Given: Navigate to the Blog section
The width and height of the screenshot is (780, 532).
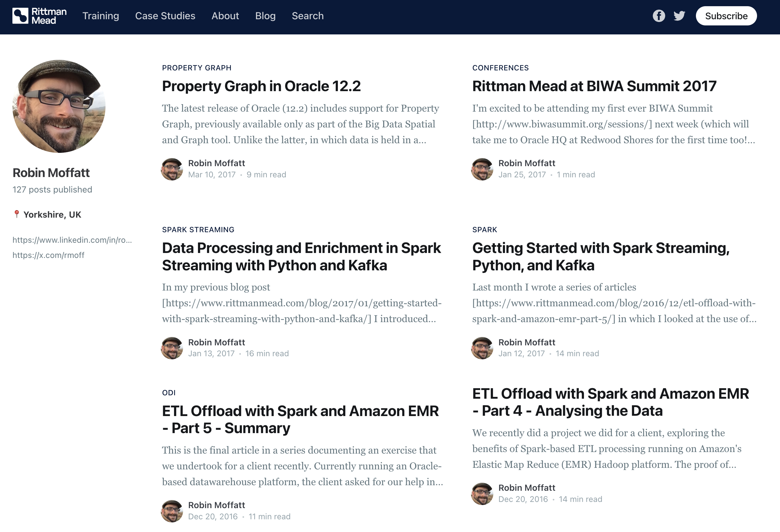Looking at the screenshot, I should pyautogui.click(x=265, y=16).
